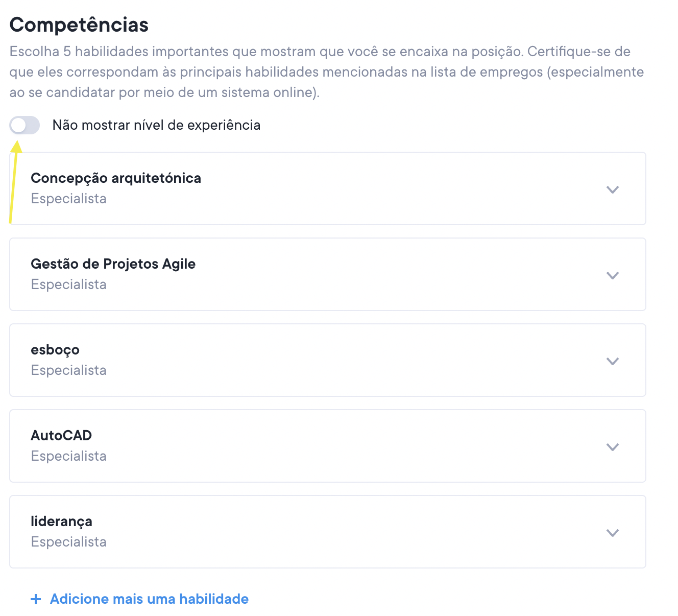Click 'Adicione mais uma habilidade' link
Screen dimensions: 678x616
tap(149, 599)
